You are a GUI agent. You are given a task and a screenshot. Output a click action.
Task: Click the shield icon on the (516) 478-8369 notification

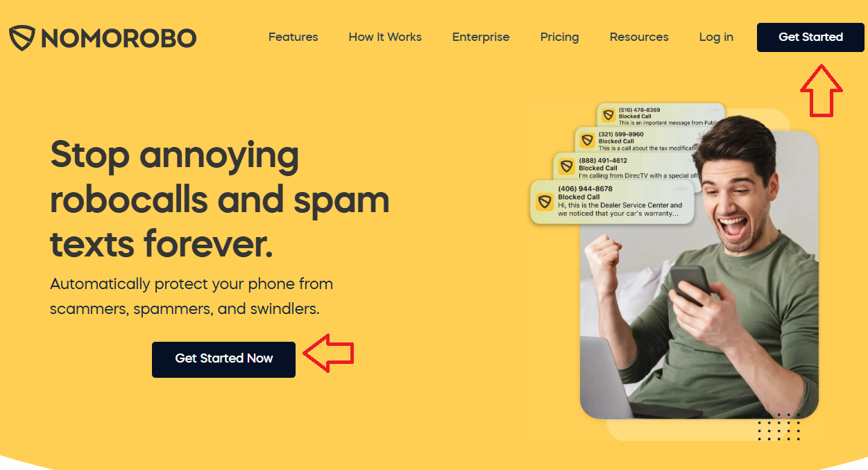[609, 116]
